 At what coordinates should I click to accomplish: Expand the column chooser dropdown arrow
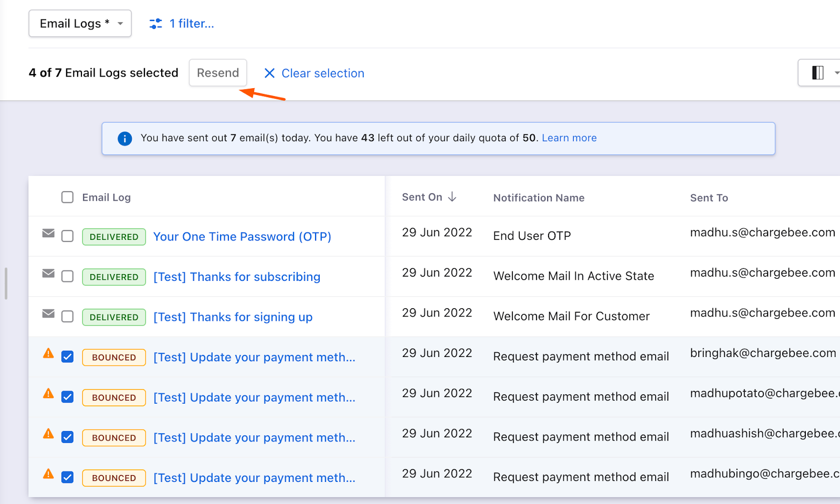click(x=836, y=73)
